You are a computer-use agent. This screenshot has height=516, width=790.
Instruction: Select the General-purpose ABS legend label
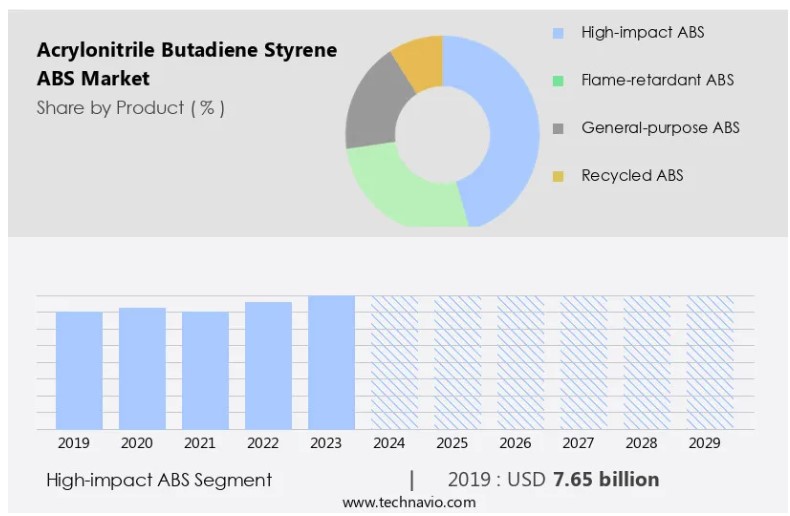click(x=660, y=128)
